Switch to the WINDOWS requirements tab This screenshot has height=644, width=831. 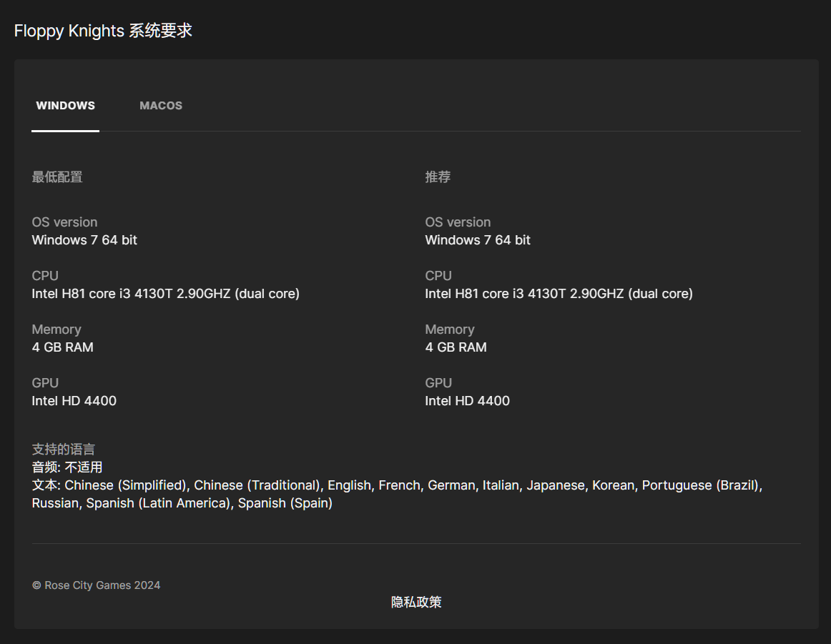pos(65,105)
